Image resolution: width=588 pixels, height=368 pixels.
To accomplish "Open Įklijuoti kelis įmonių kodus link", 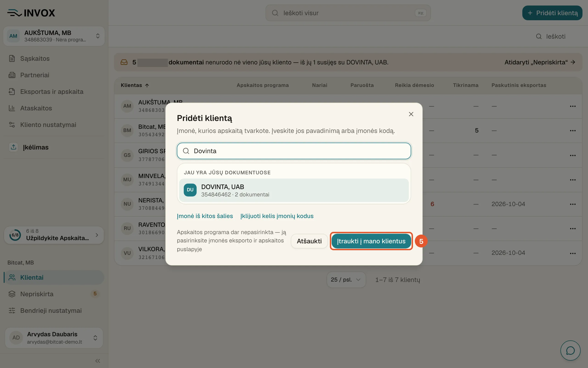I will [277, 216].
